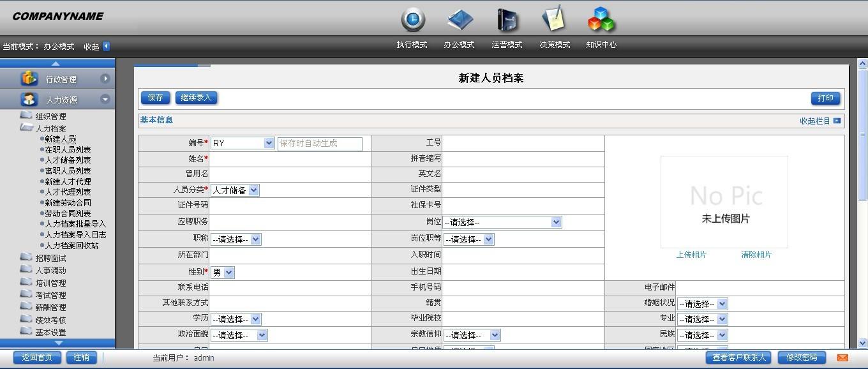
Task: Click the 行政管理 module icon
Action: click(x=29, y=79)
